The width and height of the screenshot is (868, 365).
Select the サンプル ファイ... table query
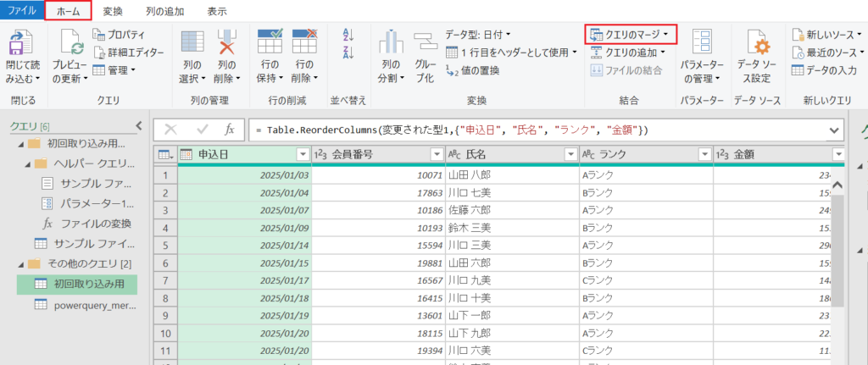click(x=84, y=243)
